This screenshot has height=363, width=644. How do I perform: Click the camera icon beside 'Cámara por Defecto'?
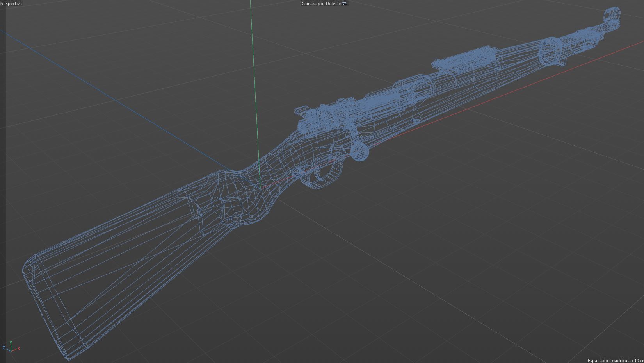point(345,4)
